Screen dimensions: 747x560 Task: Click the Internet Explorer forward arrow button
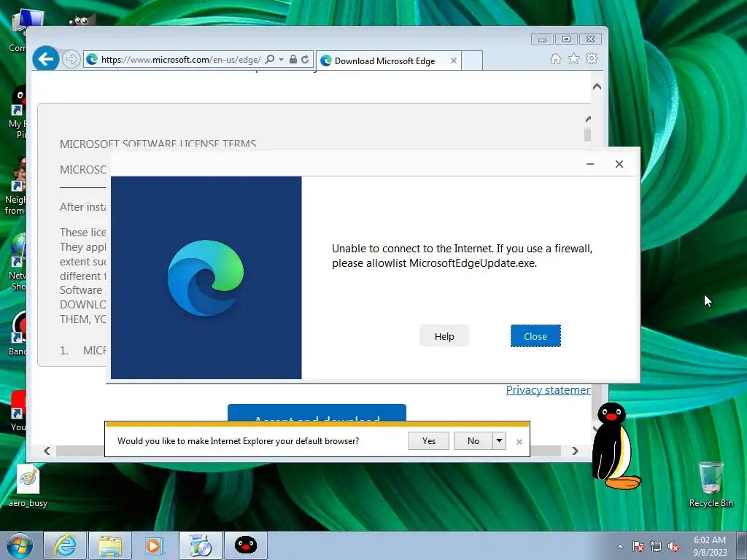coord(71,60)
